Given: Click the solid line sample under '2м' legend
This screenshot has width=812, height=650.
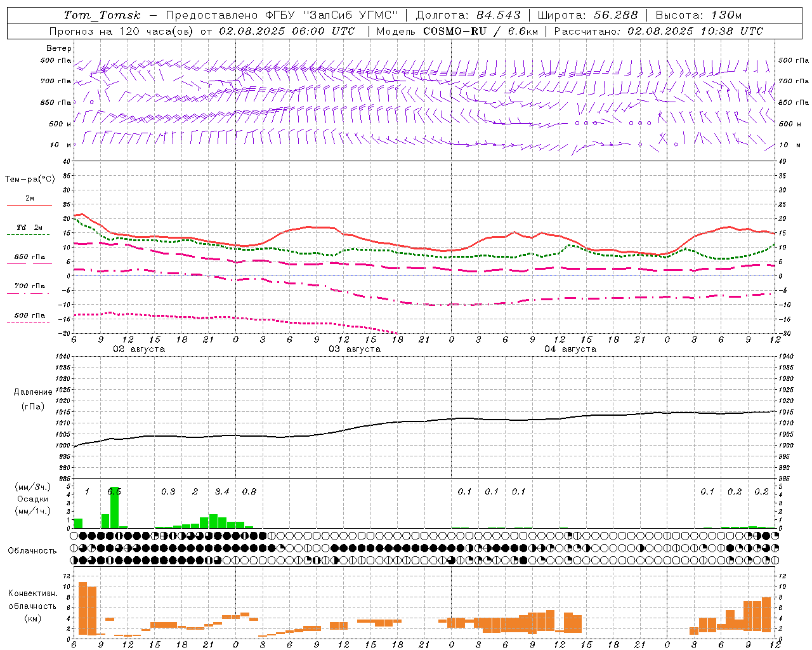Looking at the screenshot, I should pyautogui.click(x=29, y=205).
